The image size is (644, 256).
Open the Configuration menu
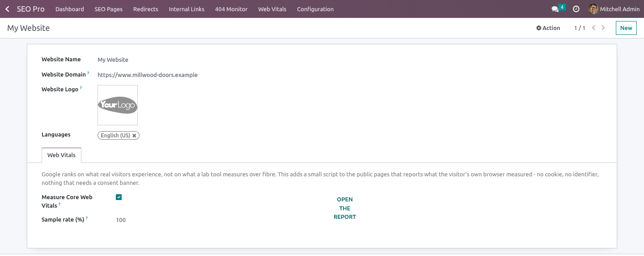315,9
